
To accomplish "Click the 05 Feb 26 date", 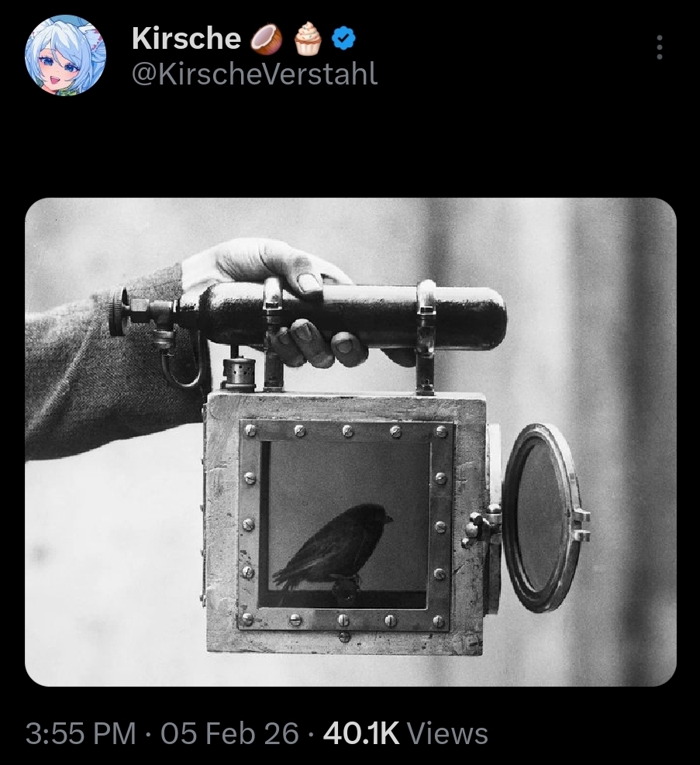I will click(229, 734).
